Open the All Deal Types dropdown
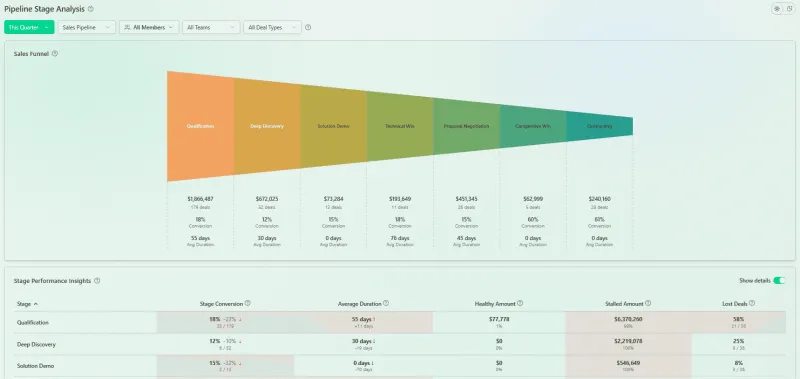800x379 pixels. coord(272,28)
